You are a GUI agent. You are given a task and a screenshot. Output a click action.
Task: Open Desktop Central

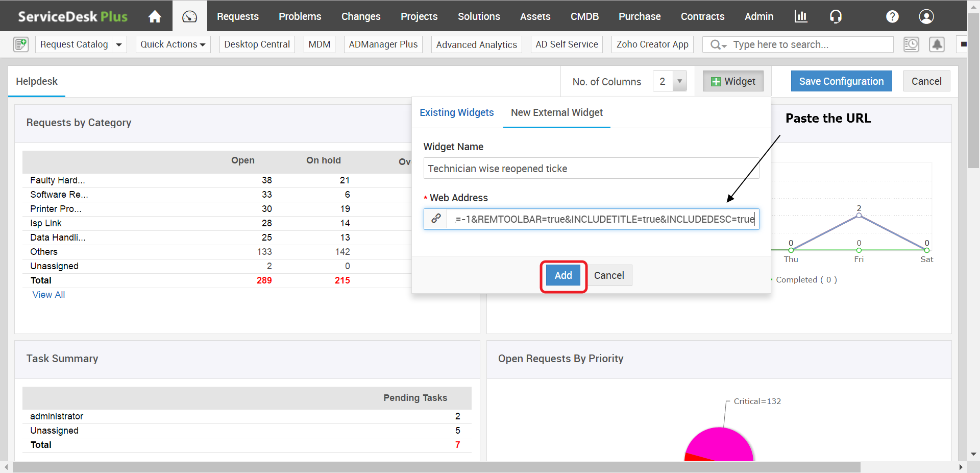pos(257,44)
